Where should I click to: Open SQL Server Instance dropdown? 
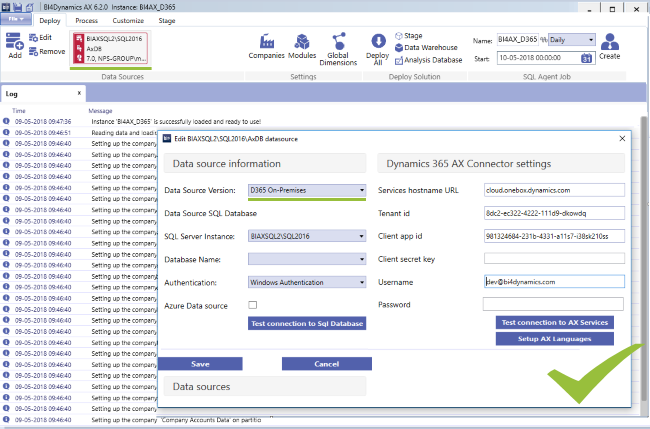pos(307,236)
